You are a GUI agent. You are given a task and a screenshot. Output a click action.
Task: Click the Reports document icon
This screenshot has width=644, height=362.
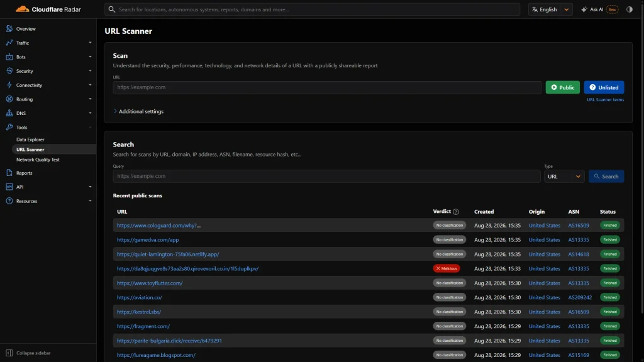(x=9, y=173)
